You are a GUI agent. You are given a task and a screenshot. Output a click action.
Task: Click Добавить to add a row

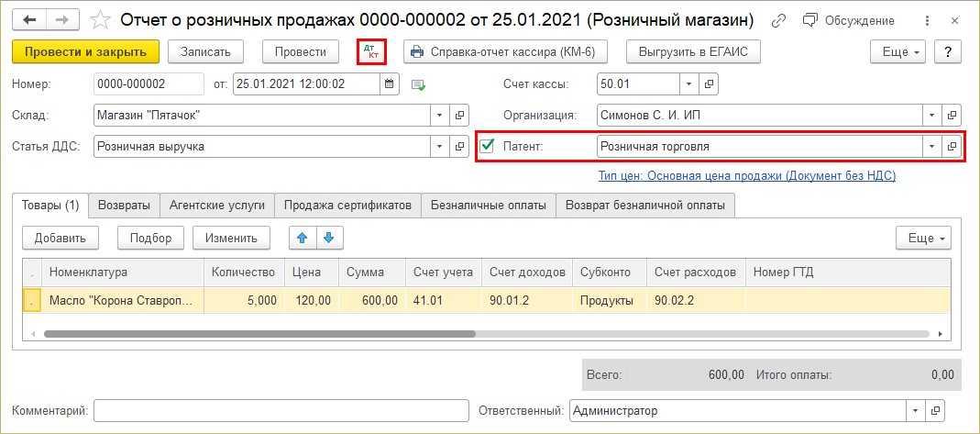[60, 238]
